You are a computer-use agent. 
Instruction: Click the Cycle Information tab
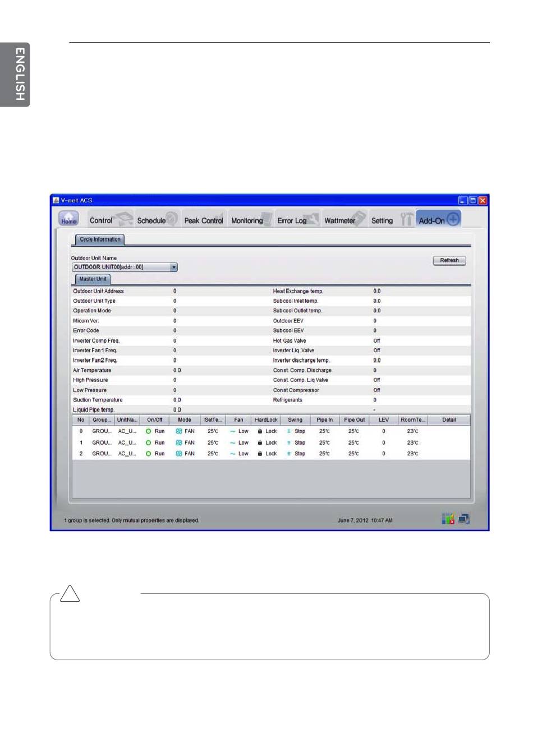(x=100, y=239)
